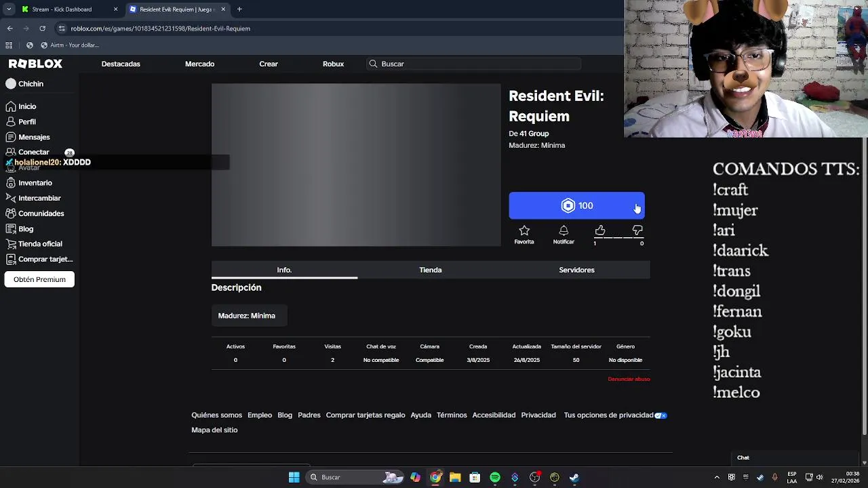Open Robux in top navigation
This screenshot has width=868, height=488.
(333, 64)
